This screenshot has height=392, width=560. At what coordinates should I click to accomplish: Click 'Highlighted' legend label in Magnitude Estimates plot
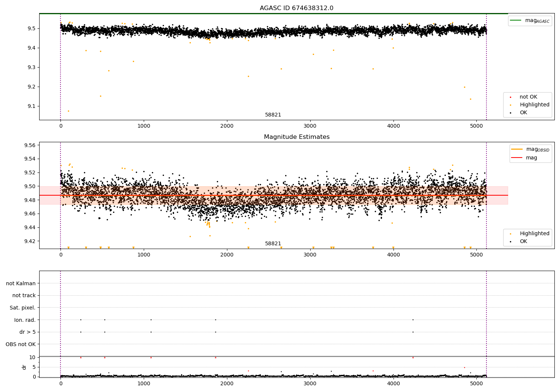tap(535, 234)
